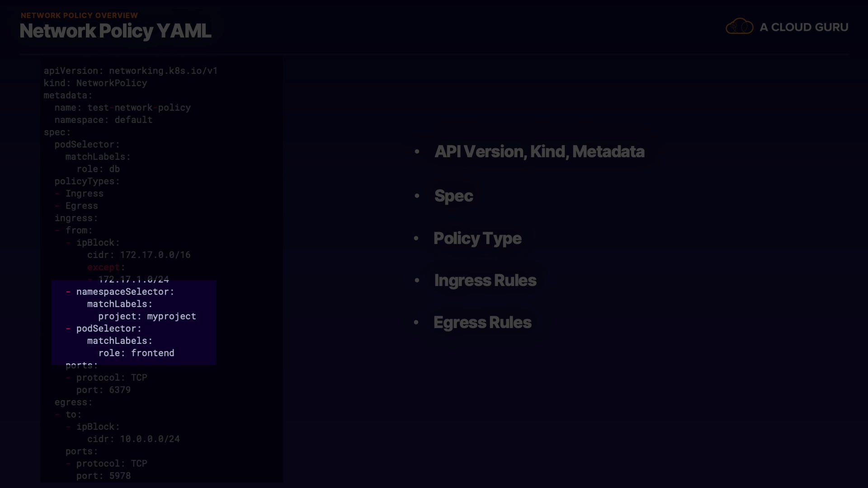Viewport: 868px width, 488px height.
Task: Select the "kind: NetworkPolicy" code line
Action: point(95,83)
